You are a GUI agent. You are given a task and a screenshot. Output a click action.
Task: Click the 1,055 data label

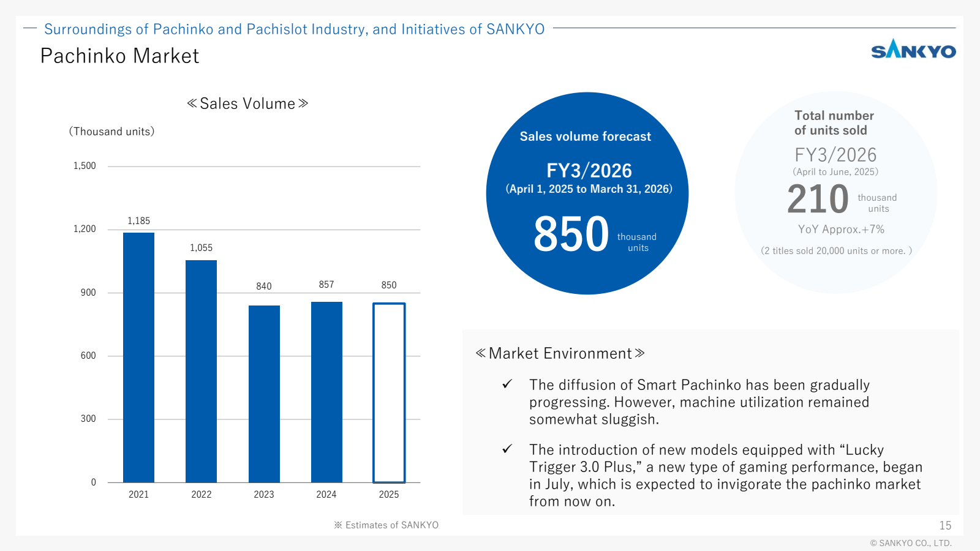coord(201,248)
